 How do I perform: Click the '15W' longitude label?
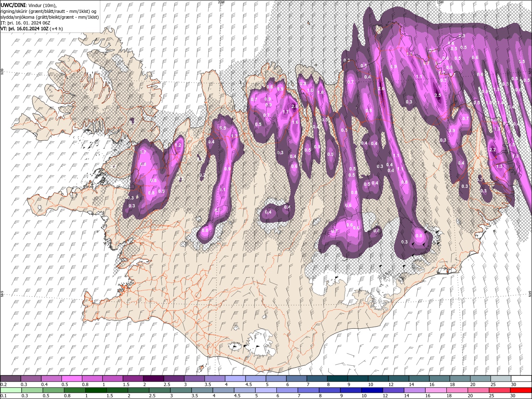pos(440,2)
